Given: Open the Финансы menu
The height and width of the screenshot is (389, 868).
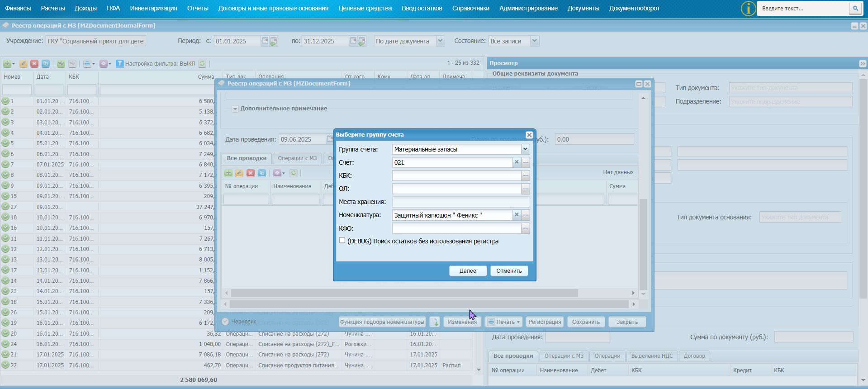Looking at the screenshot, I should (18, 8).
